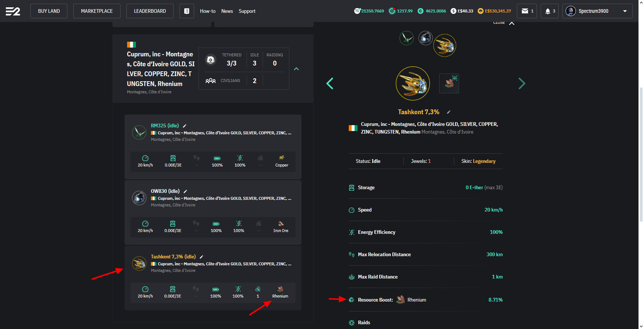Click the Iron Ore resource icon
Image resolution: width=644 pixels, height=329 pixels.
pos(281,224)
